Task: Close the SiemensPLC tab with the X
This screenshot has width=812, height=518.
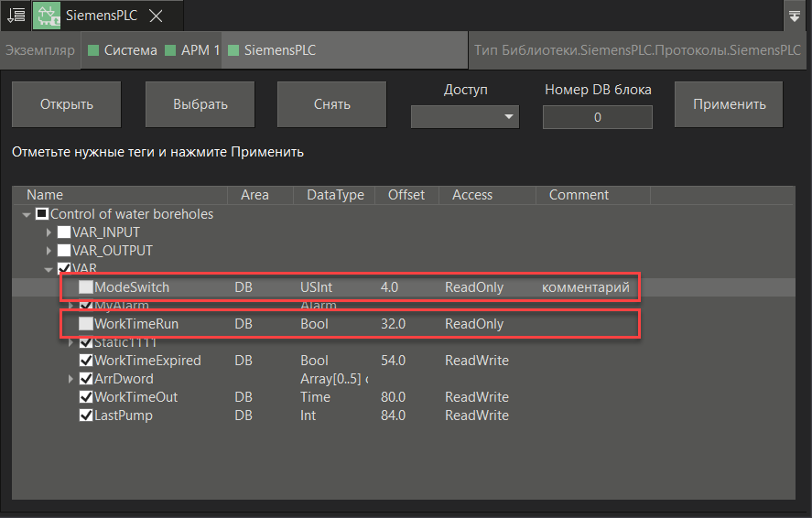Action: 157,16
